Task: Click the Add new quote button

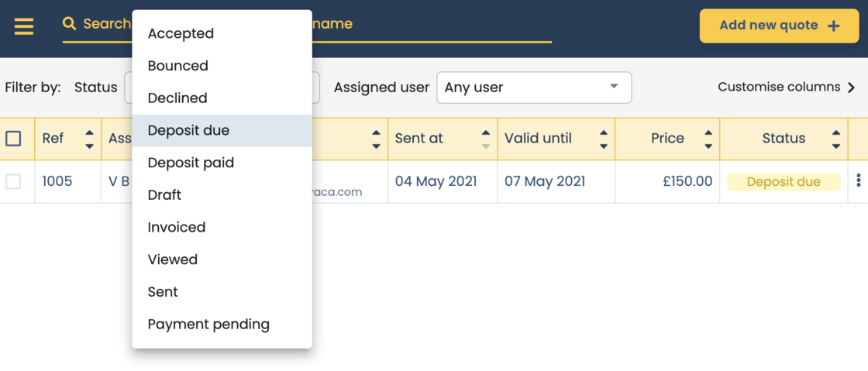Action: click(x=779, y=26)
